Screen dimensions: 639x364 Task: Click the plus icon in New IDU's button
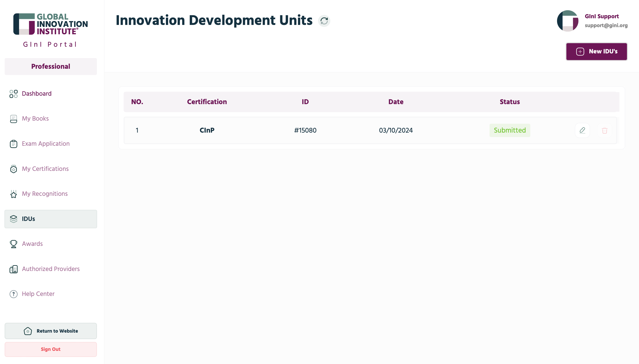pos(580,51)
